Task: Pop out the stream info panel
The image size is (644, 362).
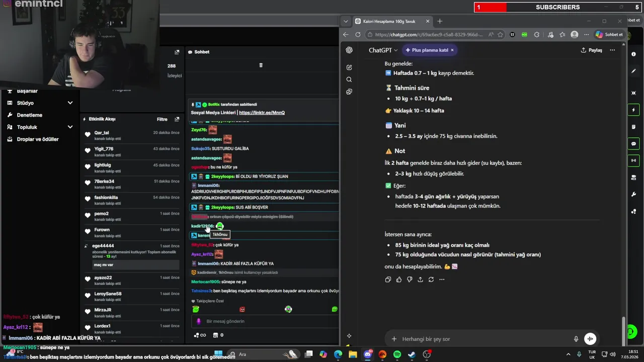Action: (177, 52)
